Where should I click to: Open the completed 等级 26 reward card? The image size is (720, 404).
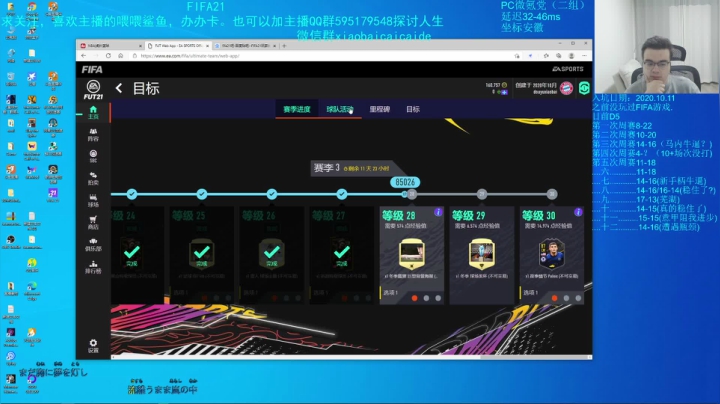click(272, 255)
